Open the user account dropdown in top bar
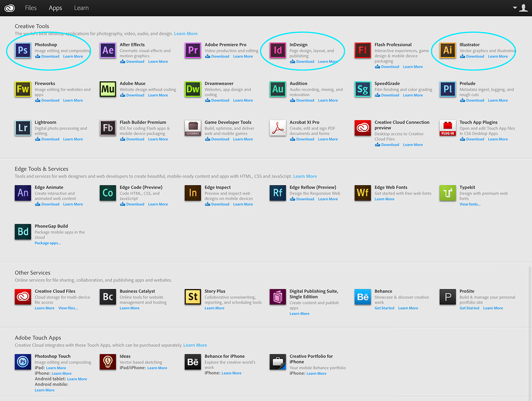Image resolution: width=532 pixels, height=401 pixels. (x=520, y=8)
